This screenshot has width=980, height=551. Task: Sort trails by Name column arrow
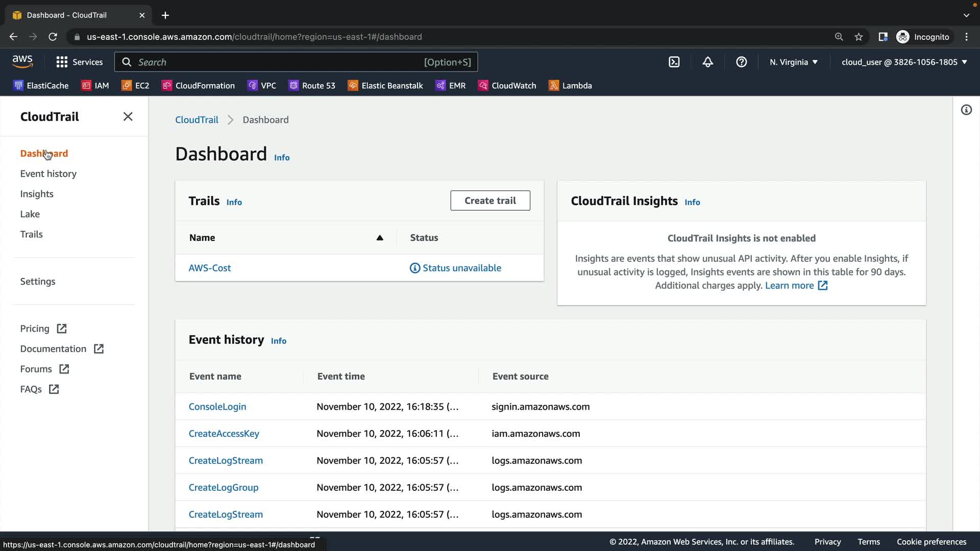tap(379, 238)
